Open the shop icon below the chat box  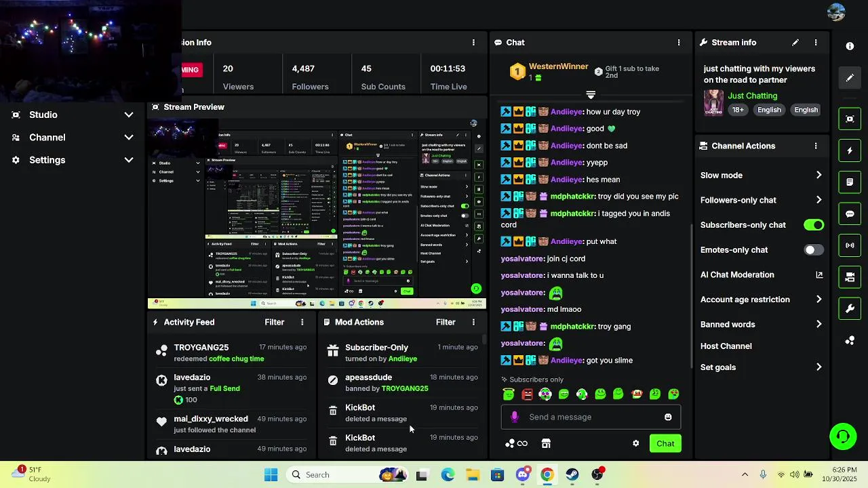click(x=546, y=443)
